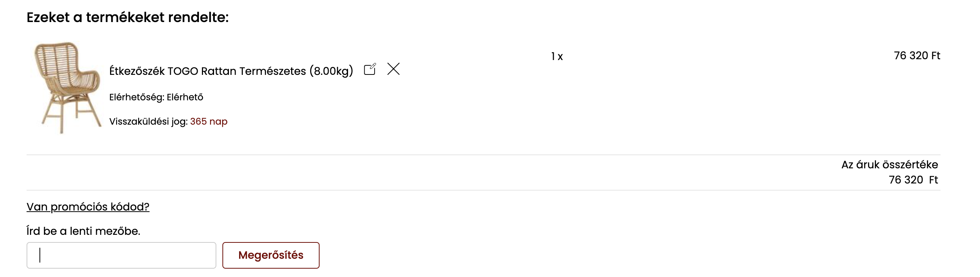Click the Az áruk összértéke label

(889, 165)
